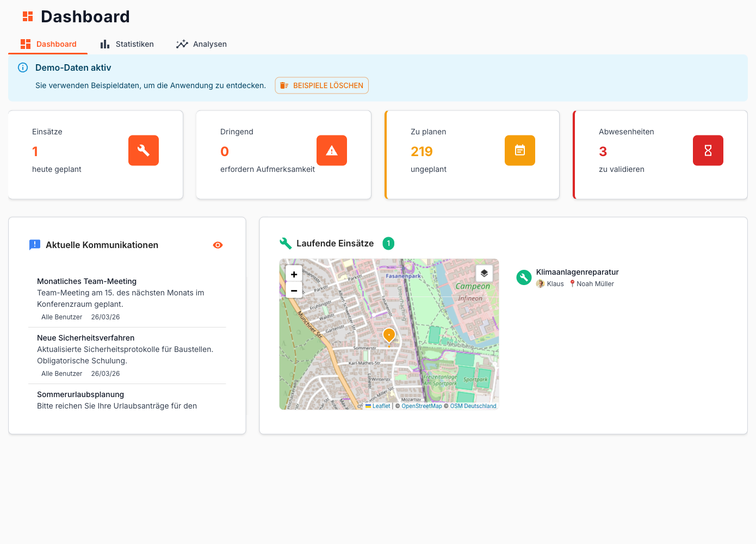Open the Analysen tab
This screenshot has width=756, height=544.
click(201, 44)
